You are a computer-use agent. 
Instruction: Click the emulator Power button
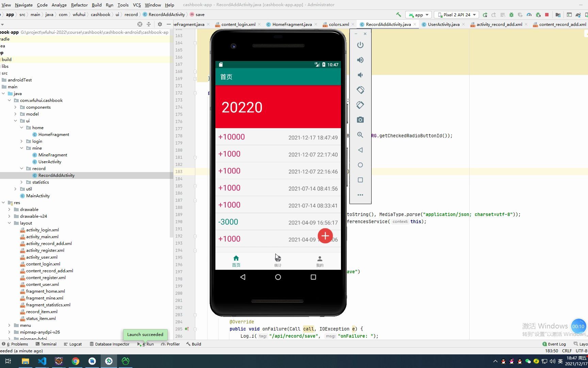pos(360,45)
